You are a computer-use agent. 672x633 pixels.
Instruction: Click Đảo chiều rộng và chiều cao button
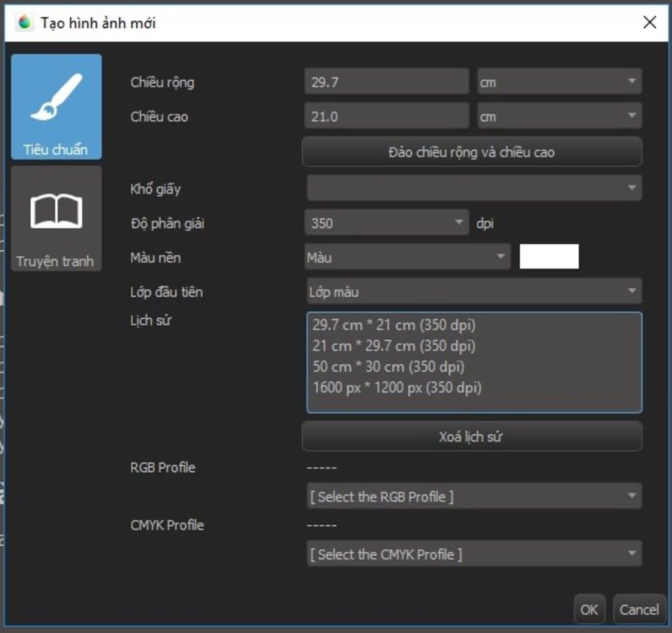472,152
